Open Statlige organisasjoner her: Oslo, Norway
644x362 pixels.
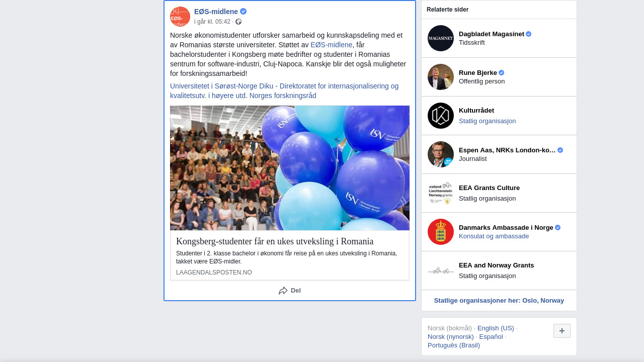point(499,301)
